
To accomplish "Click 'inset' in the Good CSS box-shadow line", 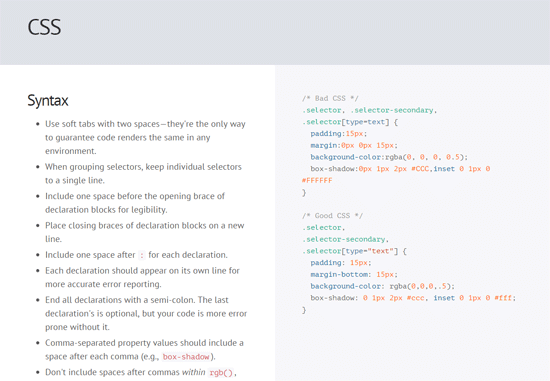I will click(444, 298).
